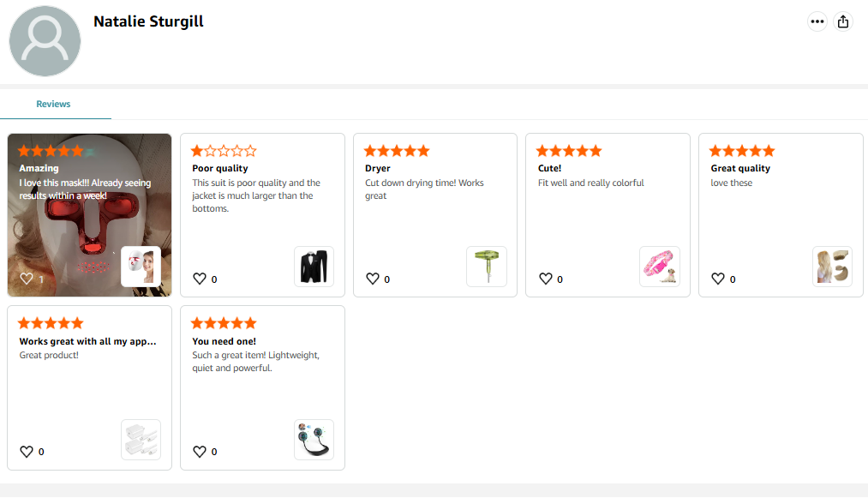This screenshot has height=498, width=868.
Task: Open the green hair dryer product thumbnail
Action: click(x=487, y=267)
